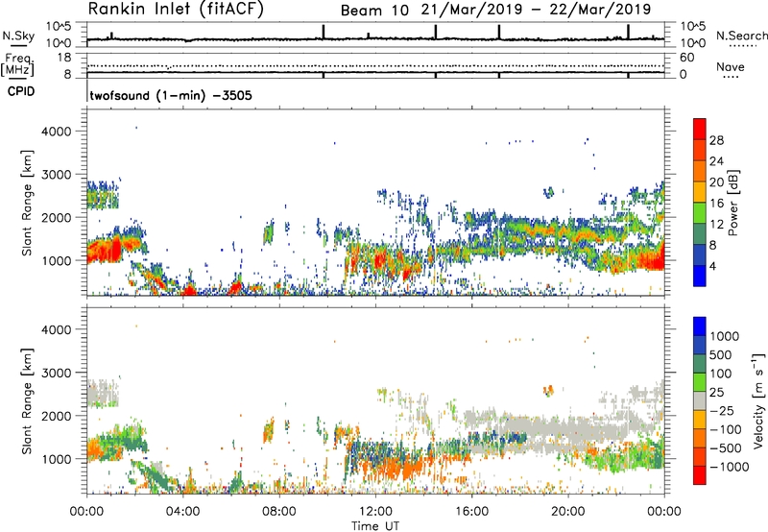Click the 'CPID' row label
This screenshot has height=532, width=768.
click(x=21, y=91)
